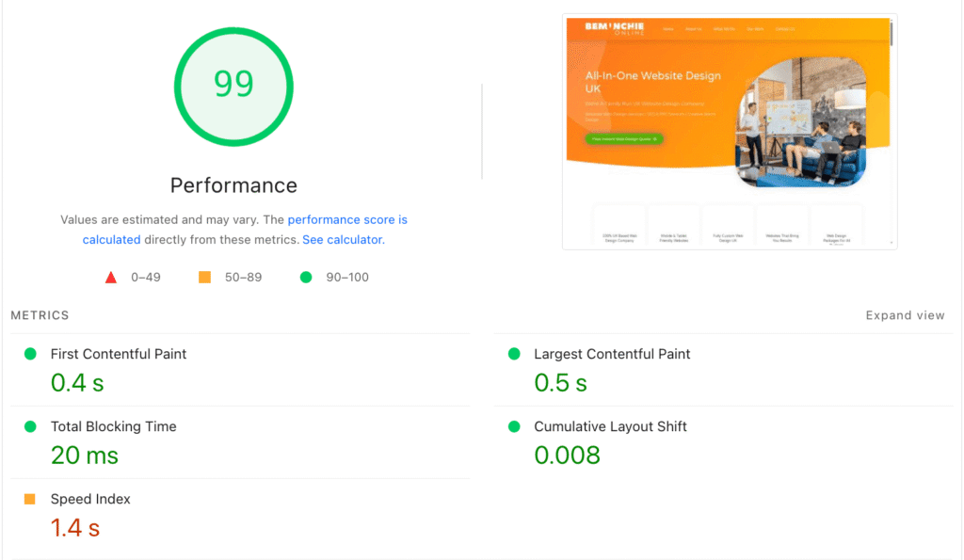
Task: Click the 0.5 s metric value
Action: [x=560, y=383]
